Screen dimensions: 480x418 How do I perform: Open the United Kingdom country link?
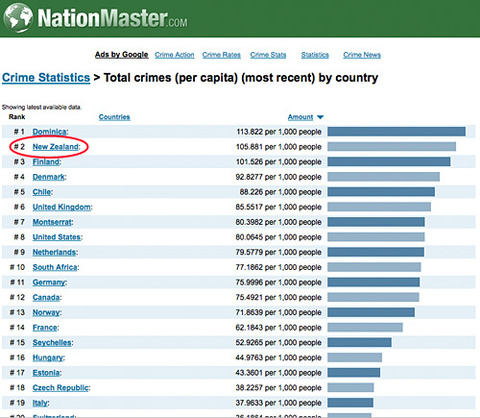tap(61, 207)
